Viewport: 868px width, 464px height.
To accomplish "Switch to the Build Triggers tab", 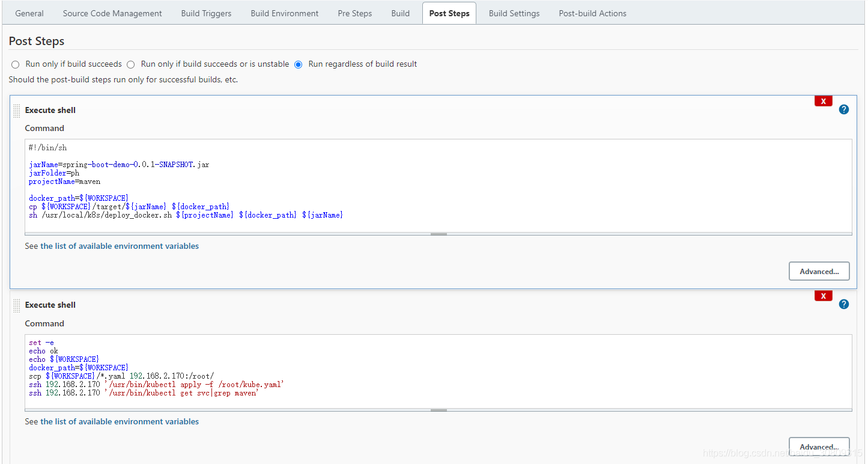I will click(x=206, y=13).
